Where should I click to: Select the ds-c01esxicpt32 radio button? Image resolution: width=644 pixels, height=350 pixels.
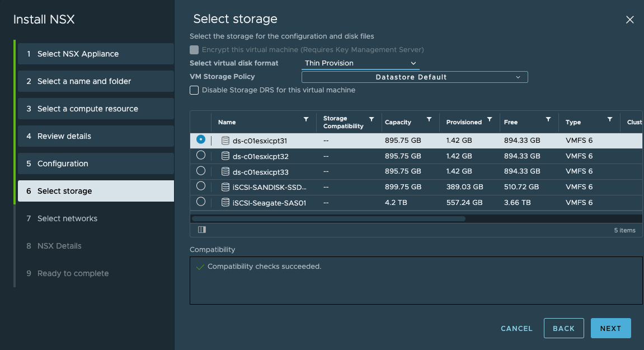click(200, 155)
